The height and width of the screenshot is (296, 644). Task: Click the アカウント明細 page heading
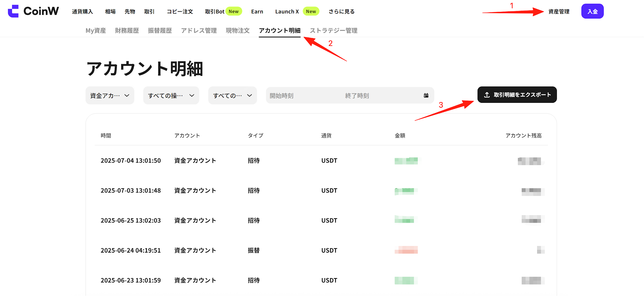145,69
